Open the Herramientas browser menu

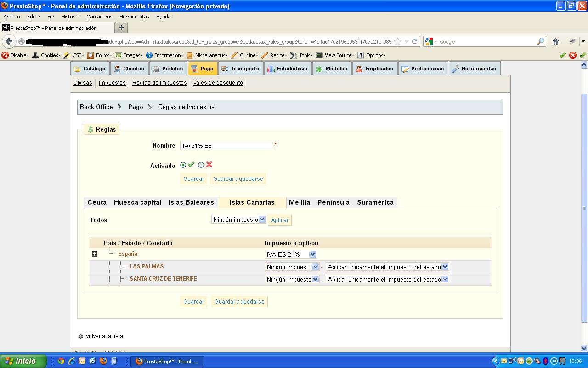pos(134,17)
